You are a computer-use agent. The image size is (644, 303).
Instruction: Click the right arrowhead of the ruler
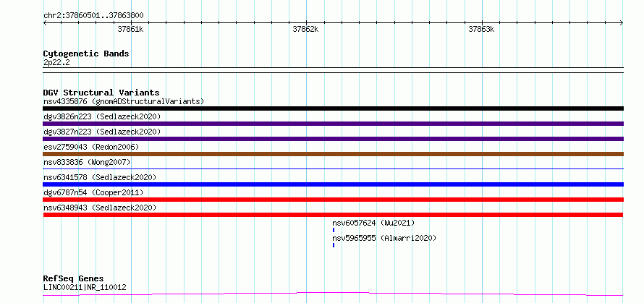point(622,23)
